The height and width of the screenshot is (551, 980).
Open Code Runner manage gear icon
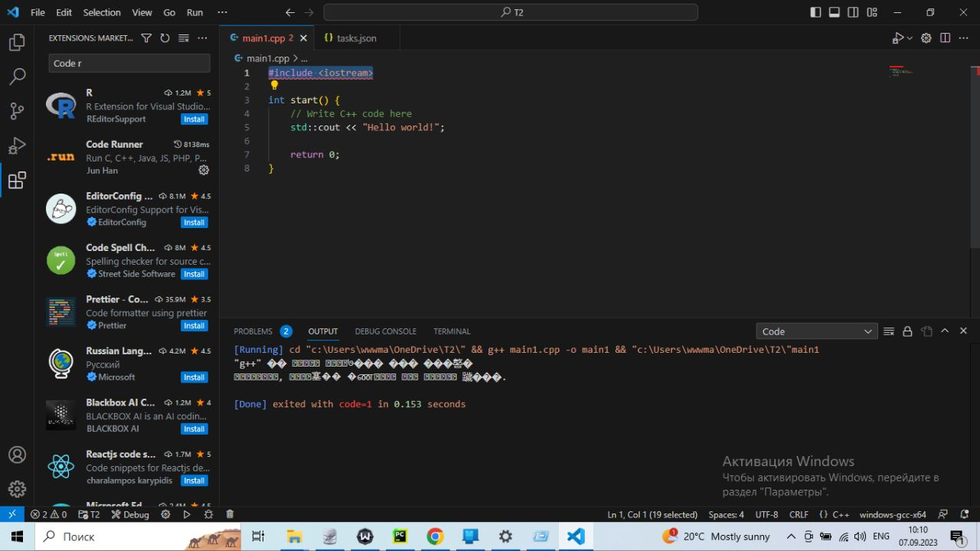pyautogui.click(x=204, y=170)
